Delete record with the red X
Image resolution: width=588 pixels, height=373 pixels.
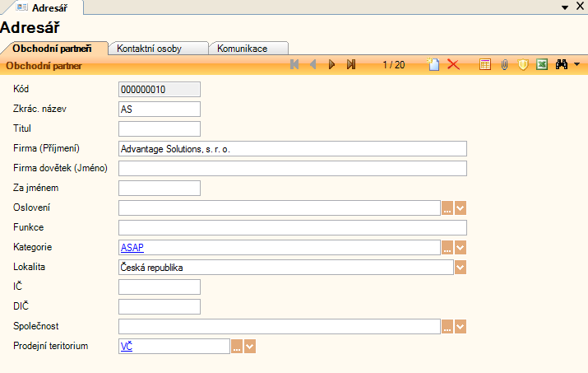click(453, 65)
